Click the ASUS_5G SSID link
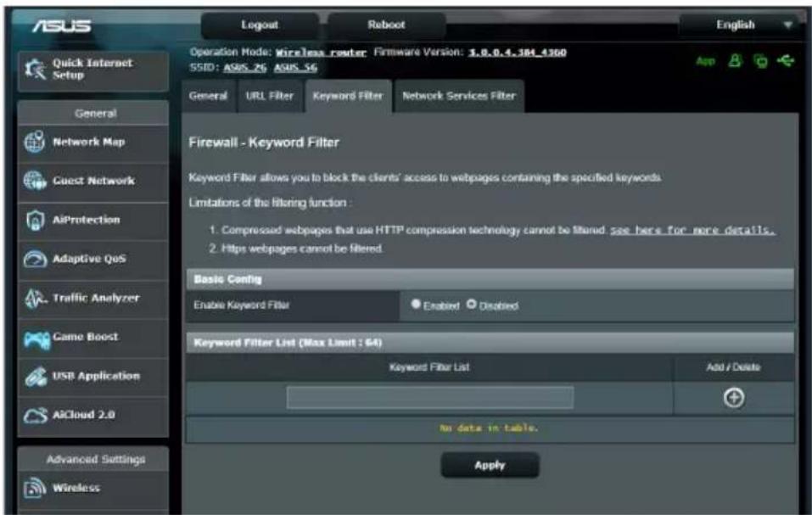Viewport: 812px width, 515px height. click(x=295, y=68)
